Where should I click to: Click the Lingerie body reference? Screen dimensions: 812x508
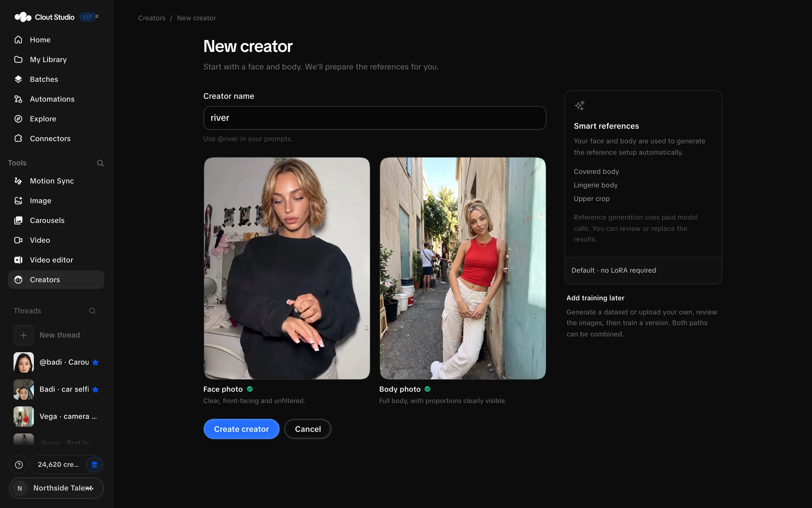(595, 185)
